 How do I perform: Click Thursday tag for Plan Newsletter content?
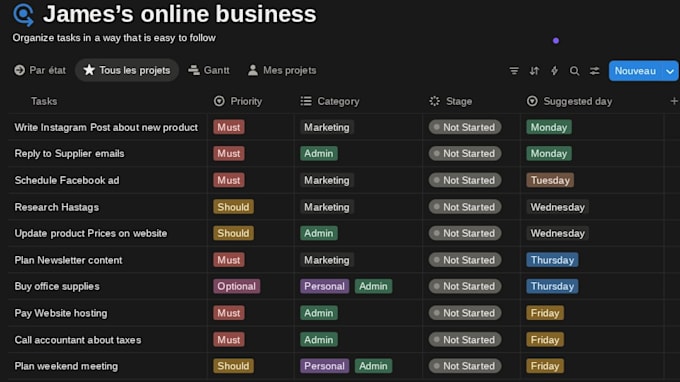point(552,260)
